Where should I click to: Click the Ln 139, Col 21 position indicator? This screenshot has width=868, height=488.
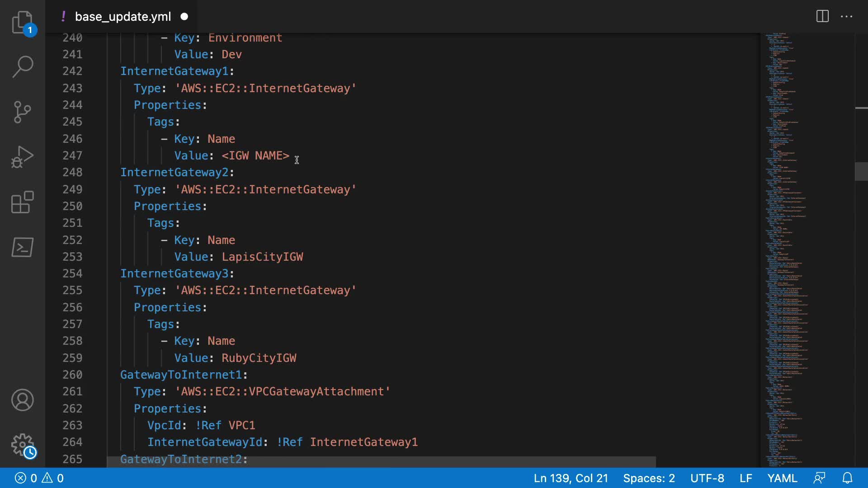[x=571, y=478]
